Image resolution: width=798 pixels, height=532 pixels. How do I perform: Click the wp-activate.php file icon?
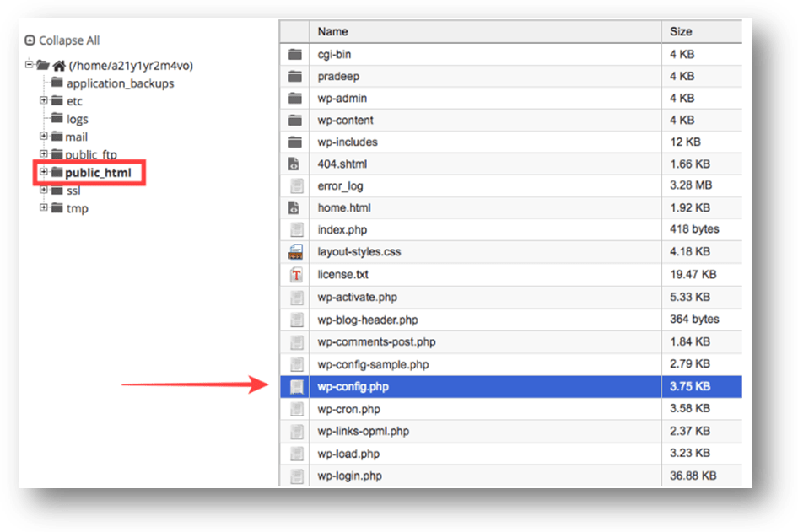point(297,297)
